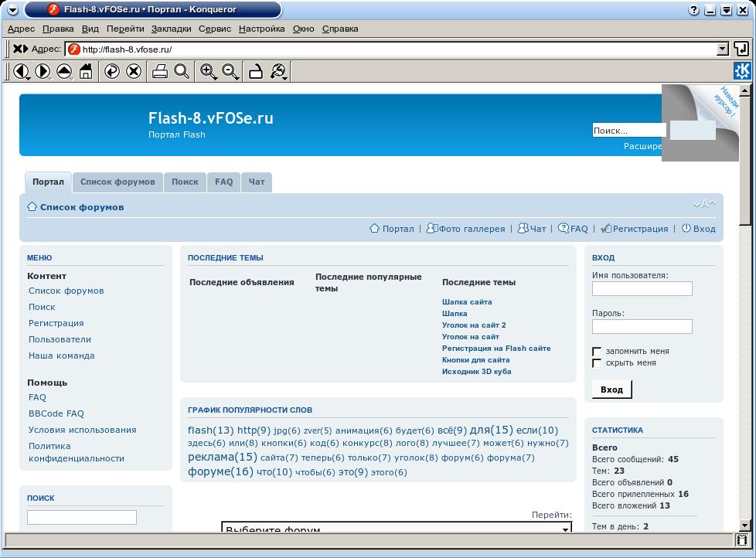Viewport: 756px width, 558px height.
Task: Open the "Уголок на сайт 2" topic link
Action: pyautogui.click(x=474, y=325)
